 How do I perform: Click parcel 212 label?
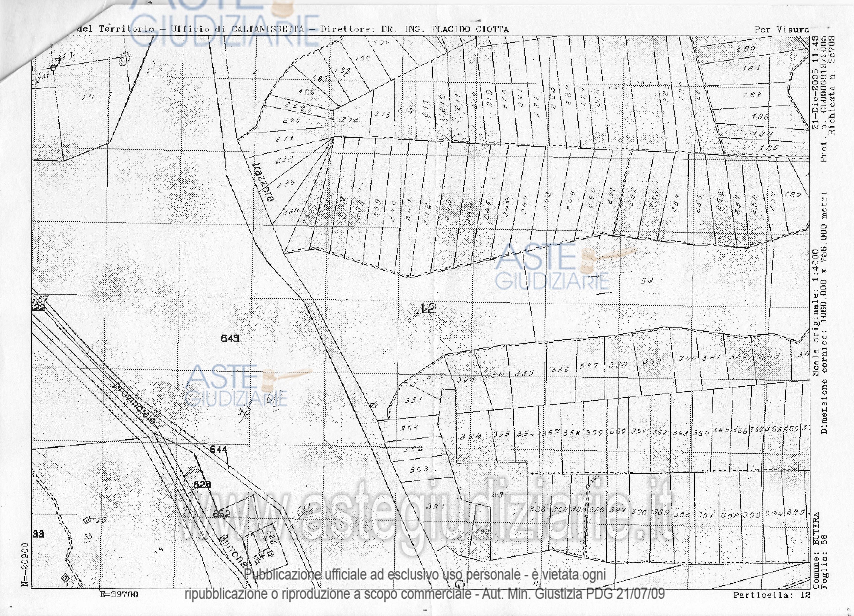pyautogui.click(x=349, y=120)
